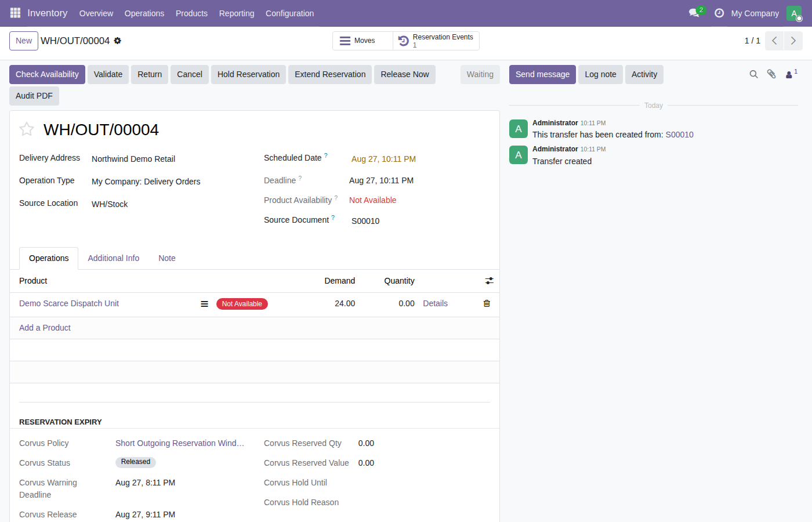Open the Reservation Events smart button

(x=436, y=41)
